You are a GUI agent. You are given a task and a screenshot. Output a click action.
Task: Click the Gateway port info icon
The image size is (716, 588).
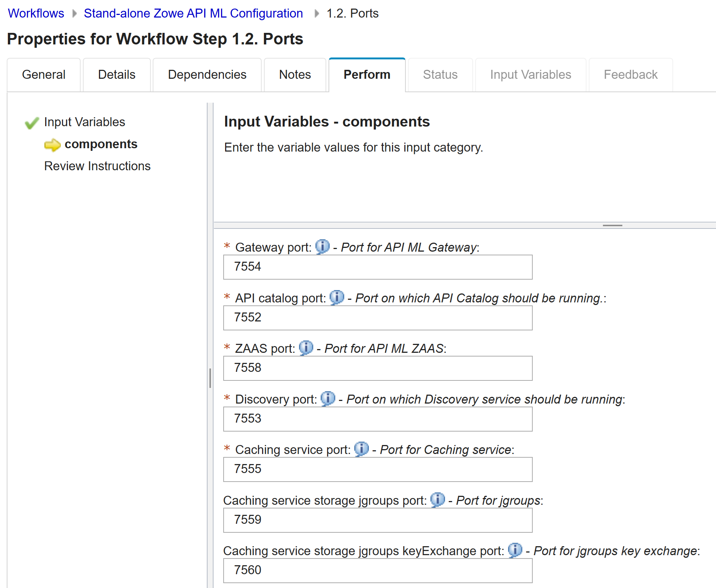pyautogui.click(x=322, y=247)
